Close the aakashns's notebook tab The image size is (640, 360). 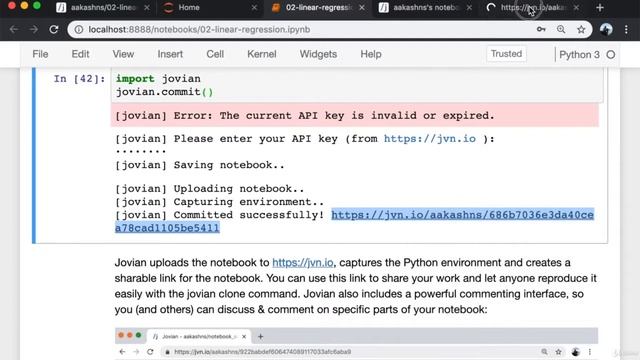(469, 7)
